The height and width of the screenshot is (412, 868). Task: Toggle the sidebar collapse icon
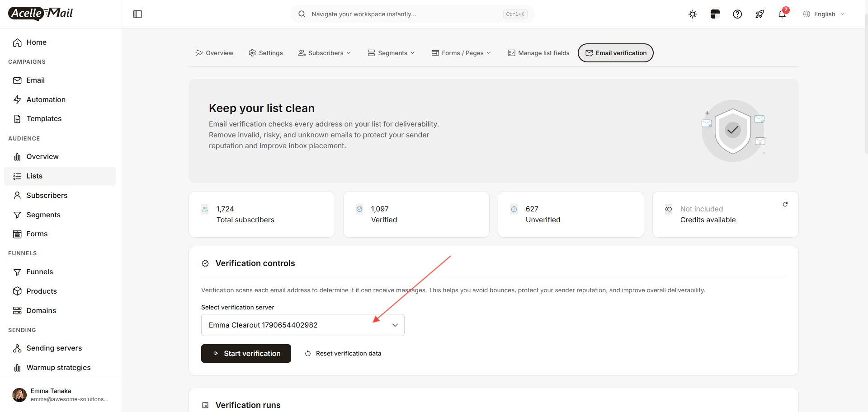[x=137, y=14]
